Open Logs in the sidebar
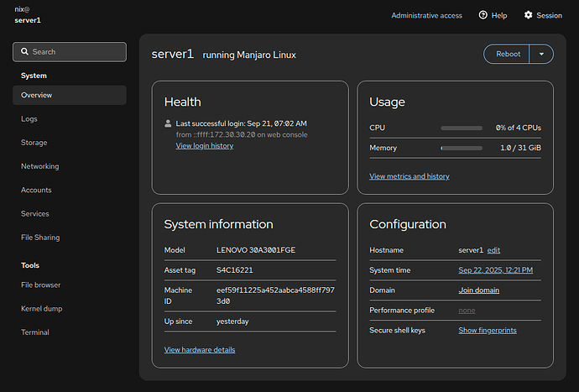This screenshot has height=392, width=579. pos(29,119)
